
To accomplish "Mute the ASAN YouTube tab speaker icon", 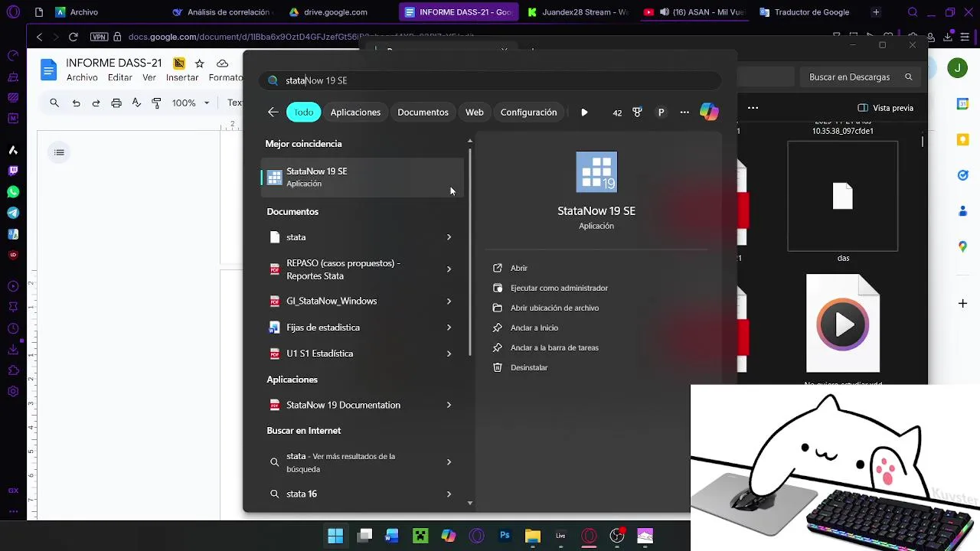I will click(664, 12).
